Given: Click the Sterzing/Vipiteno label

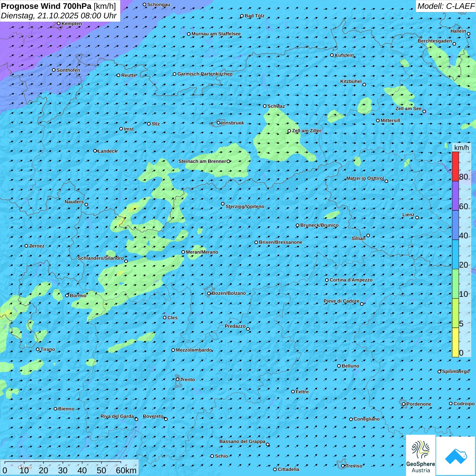Looking at the screenshot, I should pyautogui.click(x=245, y=206).
